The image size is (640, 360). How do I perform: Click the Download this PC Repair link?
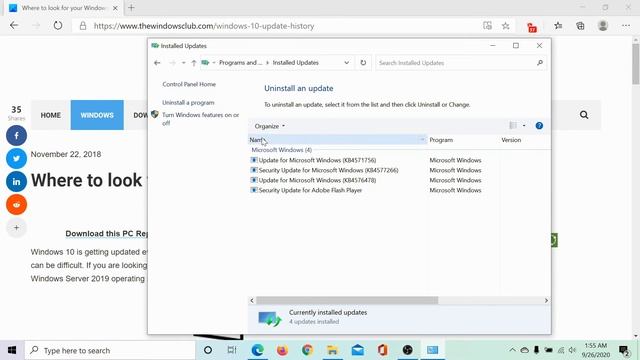coord(106,233)
